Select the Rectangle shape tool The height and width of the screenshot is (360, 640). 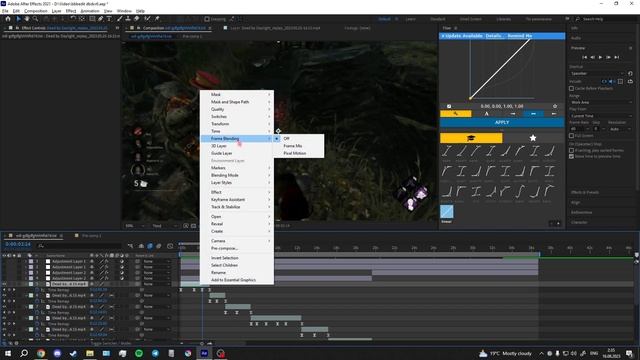pyautogui.click(x=92, y=19)
